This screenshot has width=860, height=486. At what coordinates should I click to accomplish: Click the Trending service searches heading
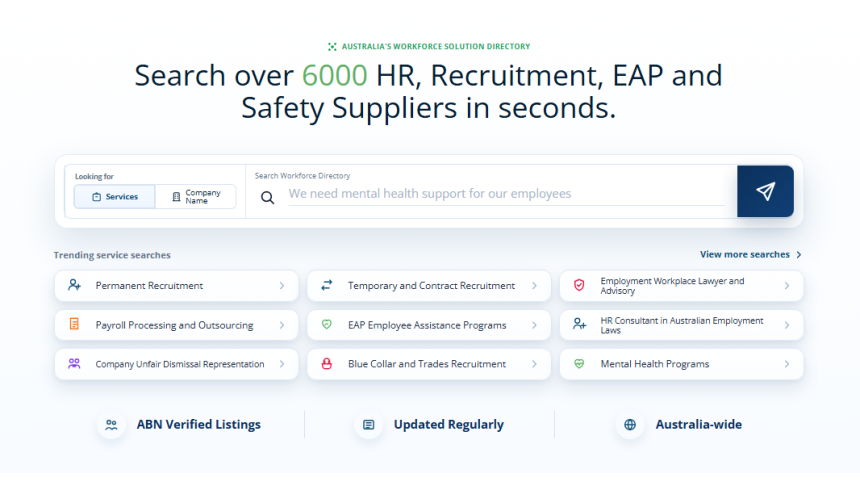[112, 255]
